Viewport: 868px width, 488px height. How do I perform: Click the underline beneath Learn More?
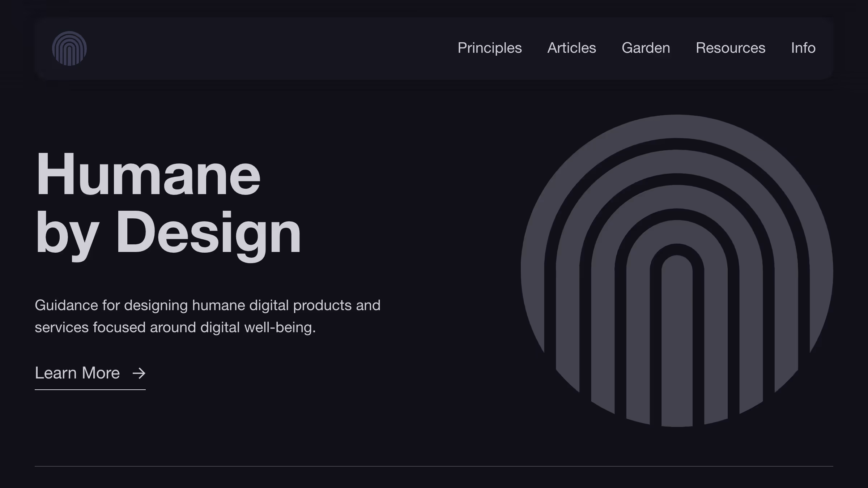click(x=90, y=390)
